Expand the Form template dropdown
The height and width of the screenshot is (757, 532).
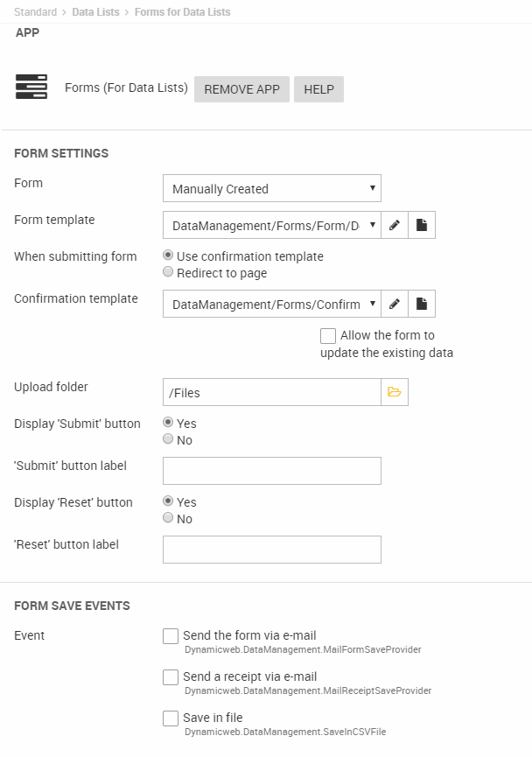pyautogui.click(x=271, y=226)
